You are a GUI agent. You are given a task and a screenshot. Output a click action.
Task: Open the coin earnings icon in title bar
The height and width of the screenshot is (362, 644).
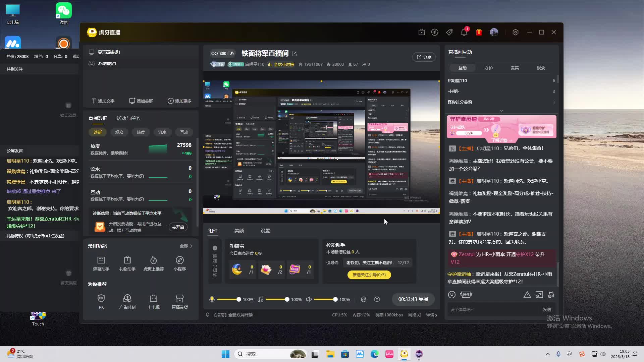(x=435, y=32)
